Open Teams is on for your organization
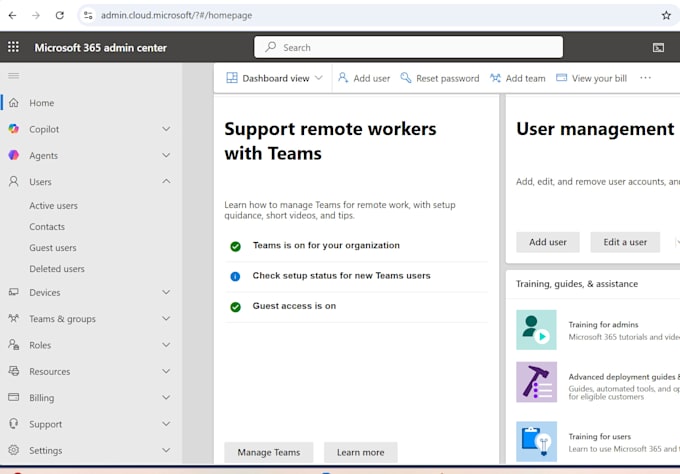This screenshot has width=680, height=474. click(326, 245)
